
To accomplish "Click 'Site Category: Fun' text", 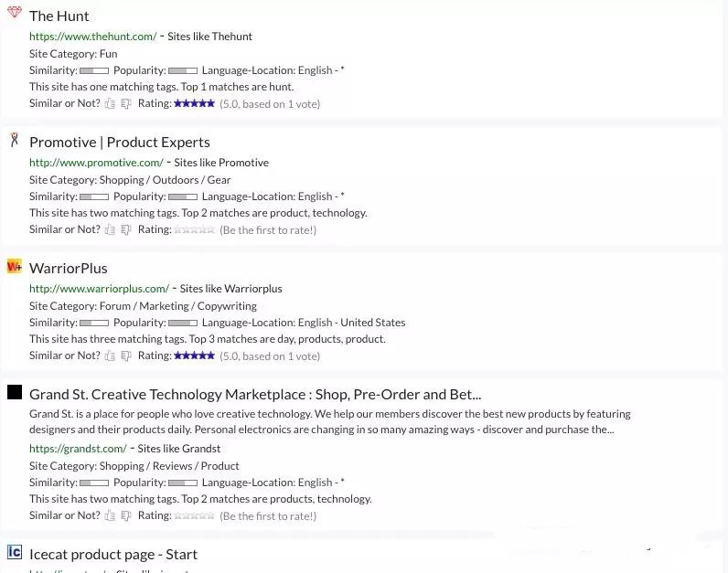I will [73, 54].
